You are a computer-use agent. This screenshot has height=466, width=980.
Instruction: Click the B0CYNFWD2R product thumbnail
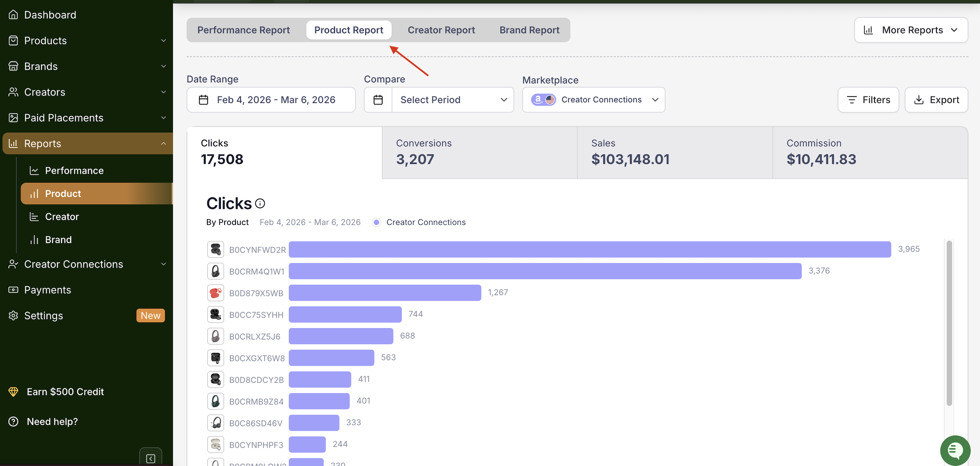click(x=215, y=250)
